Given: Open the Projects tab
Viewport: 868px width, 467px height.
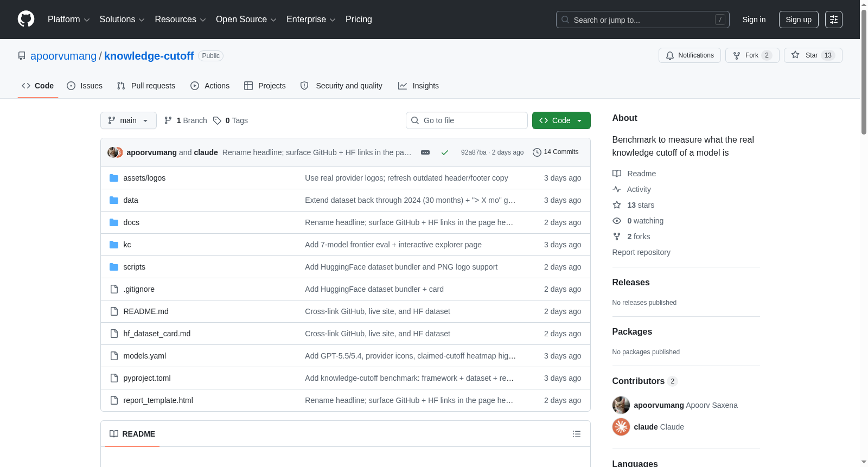Looking at the screenshot, I should click(x=265, y=86).
